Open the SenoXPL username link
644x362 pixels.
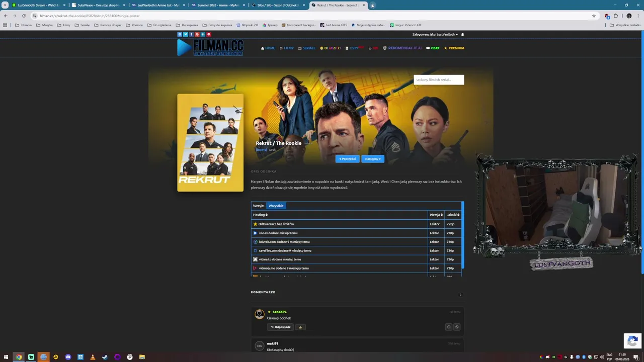click(279, 312)
